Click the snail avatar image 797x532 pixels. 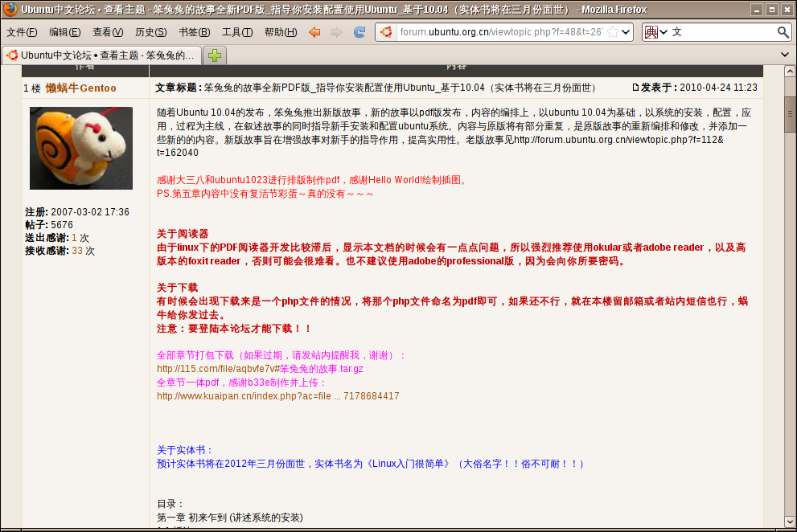pyautogui.click(x=81, y=148)
